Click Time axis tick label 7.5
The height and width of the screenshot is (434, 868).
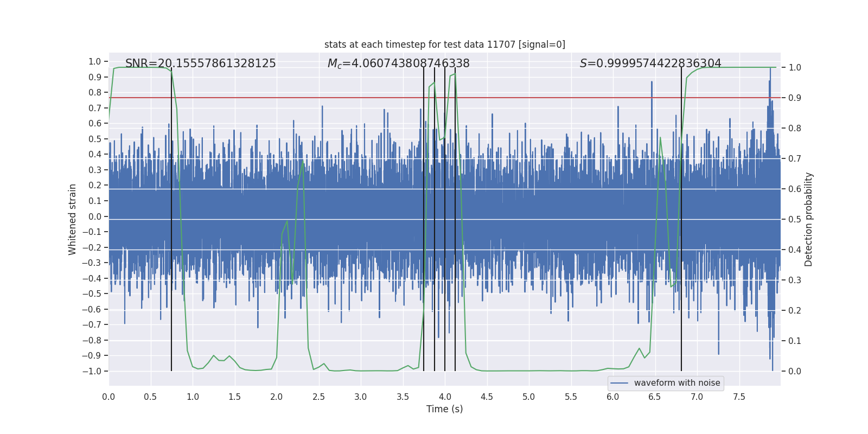[x=739, y=397]
